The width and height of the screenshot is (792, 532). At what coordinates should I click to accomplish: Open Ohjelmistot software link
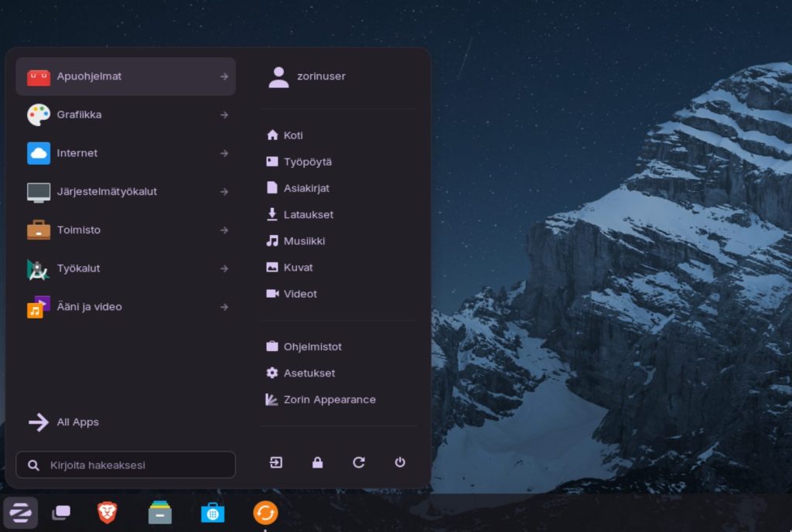point(312,346)
